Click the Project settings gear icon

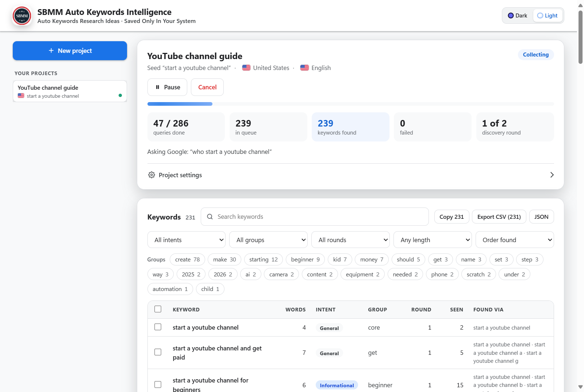[x=151, y=175]
